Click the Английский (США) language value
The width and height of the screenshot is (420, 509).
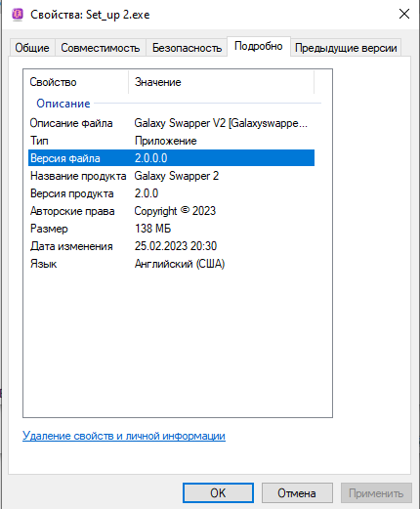point(180,264)
